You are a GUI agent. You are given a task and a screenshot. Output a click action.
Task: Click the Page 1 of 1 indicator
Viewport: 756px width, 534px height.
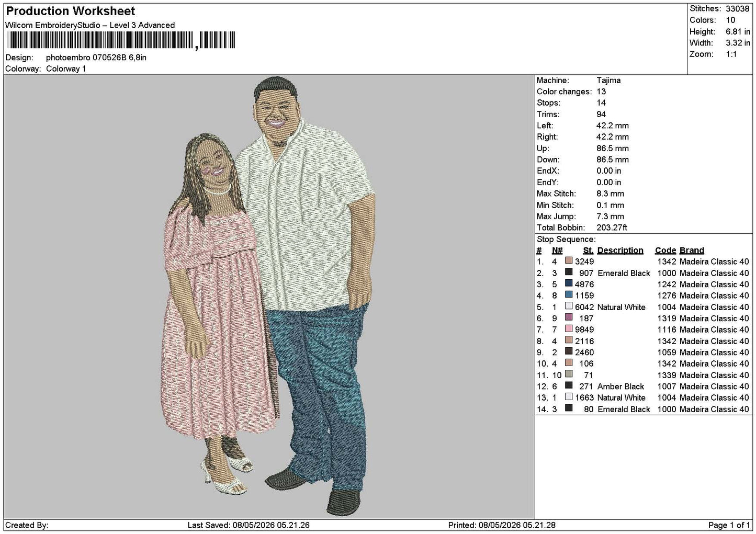point(729,525)
